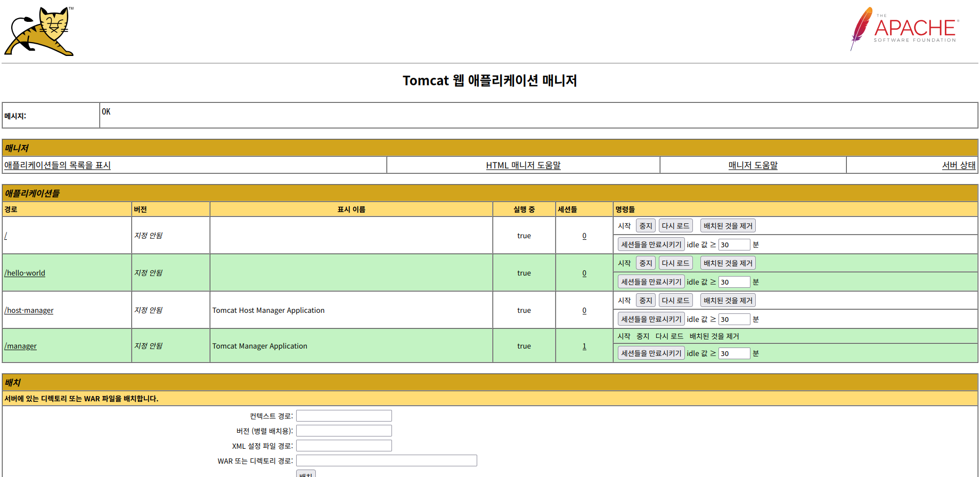Viewport: 980px width, 477px height.
Task: Open session count 0 link for /hello-world
Action: [584, 273]
